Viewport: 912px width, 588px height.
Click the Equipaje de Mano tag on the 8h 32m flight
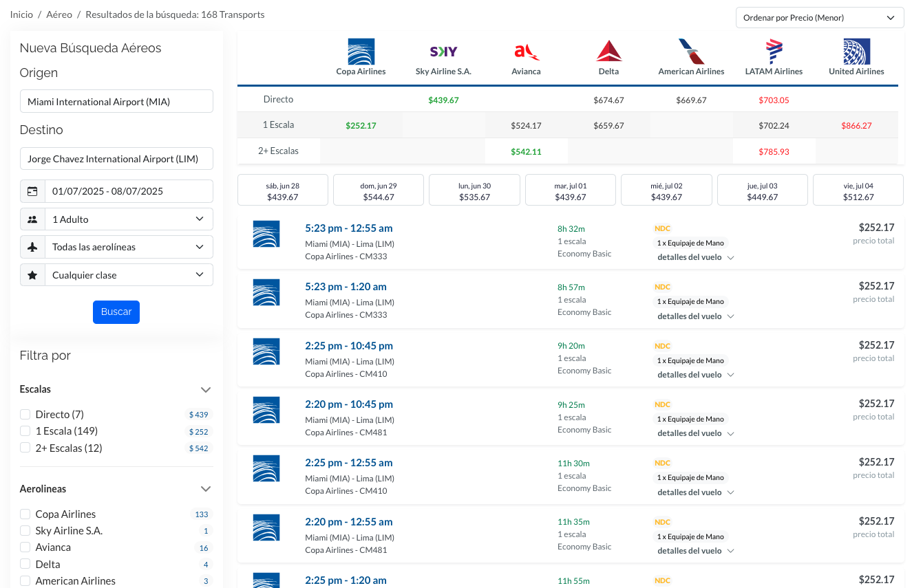tap(690, 243)
